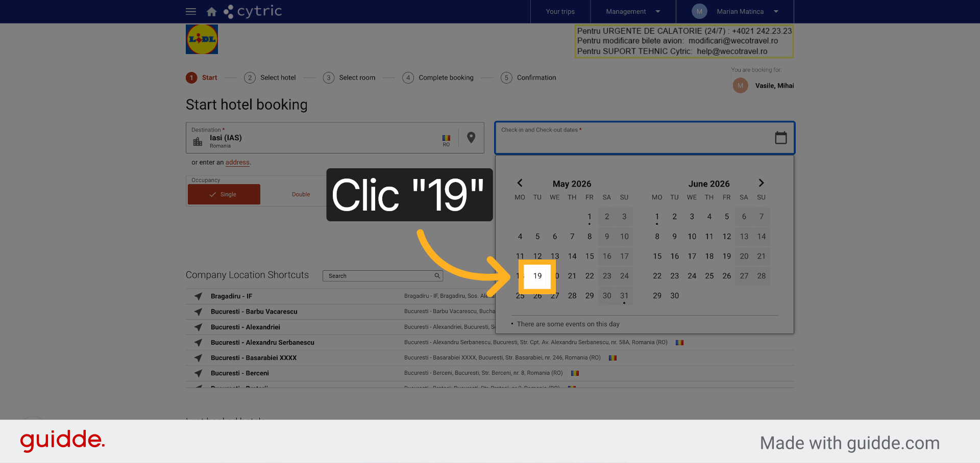This screenshot has height=463, width=980.
Task: Open the Your trips tab
Action: tap(560, 11)
